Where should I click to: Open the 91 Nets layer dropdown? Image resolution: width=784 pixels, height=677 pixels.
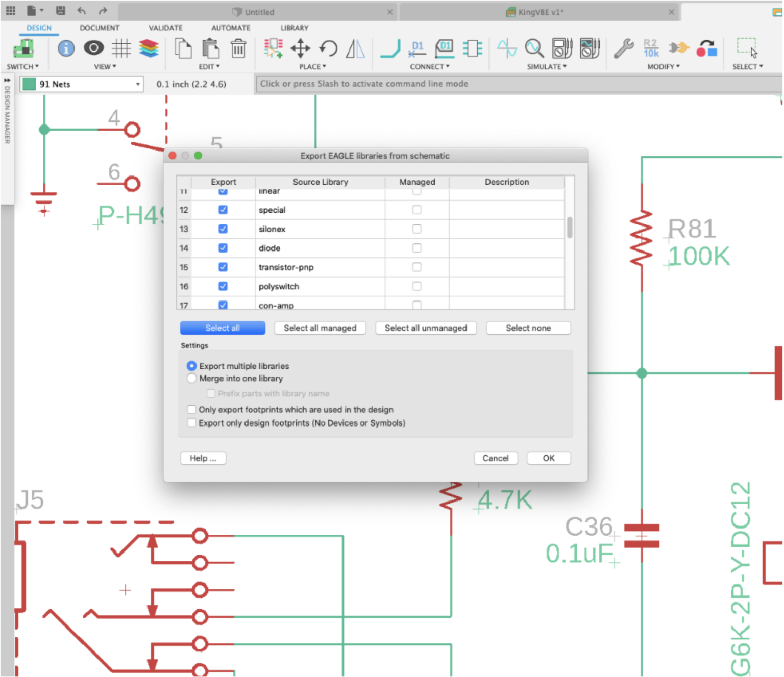137,84
